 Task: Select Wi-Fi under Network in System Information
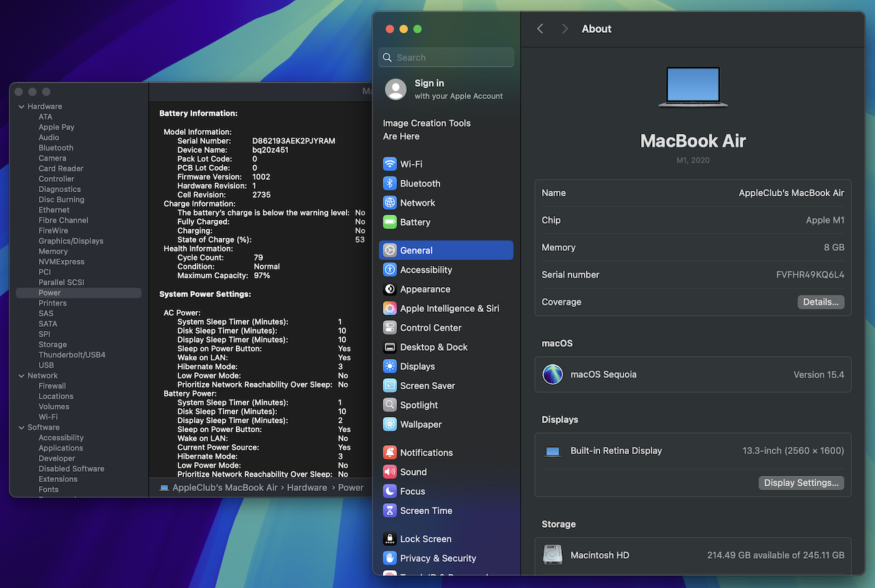[48, 417]
